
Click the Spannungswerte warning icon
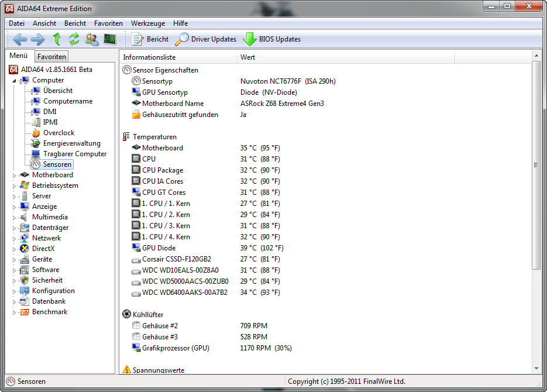click(126, 369)
